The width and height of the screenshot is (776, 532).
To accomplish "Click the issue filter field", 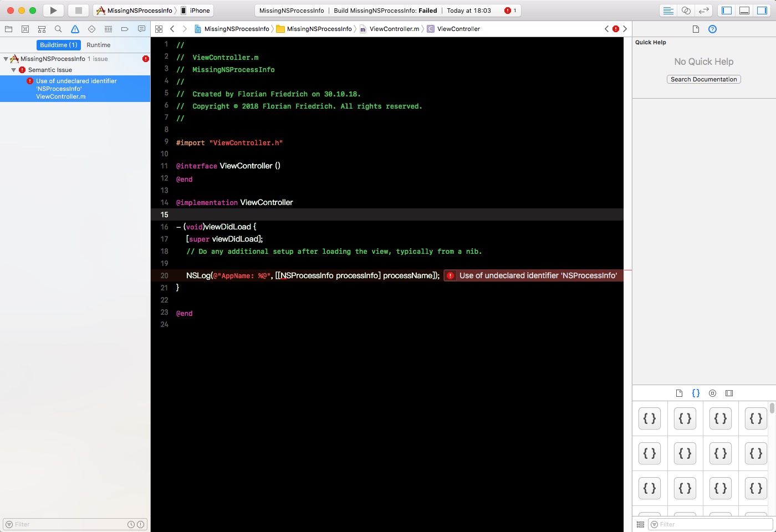I will coord(61,524).
